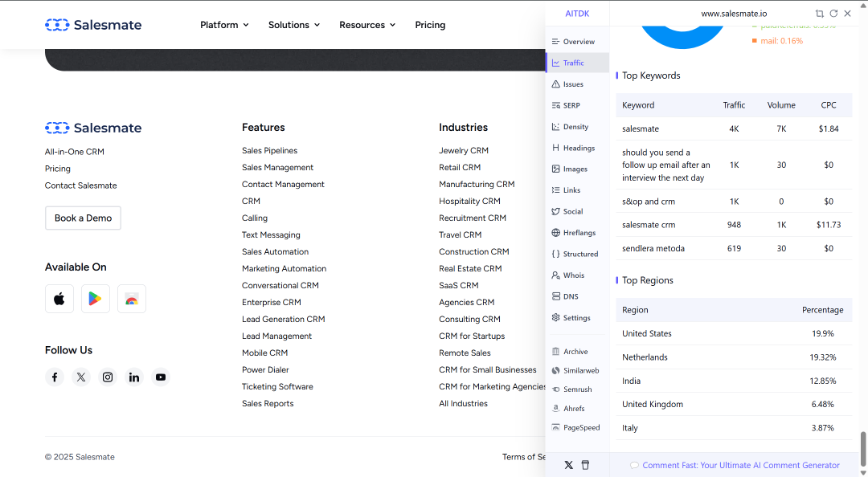Visit Salesmate's YouTube icon
This screenshot has width=868, height=477.
[x=161, y=377]
